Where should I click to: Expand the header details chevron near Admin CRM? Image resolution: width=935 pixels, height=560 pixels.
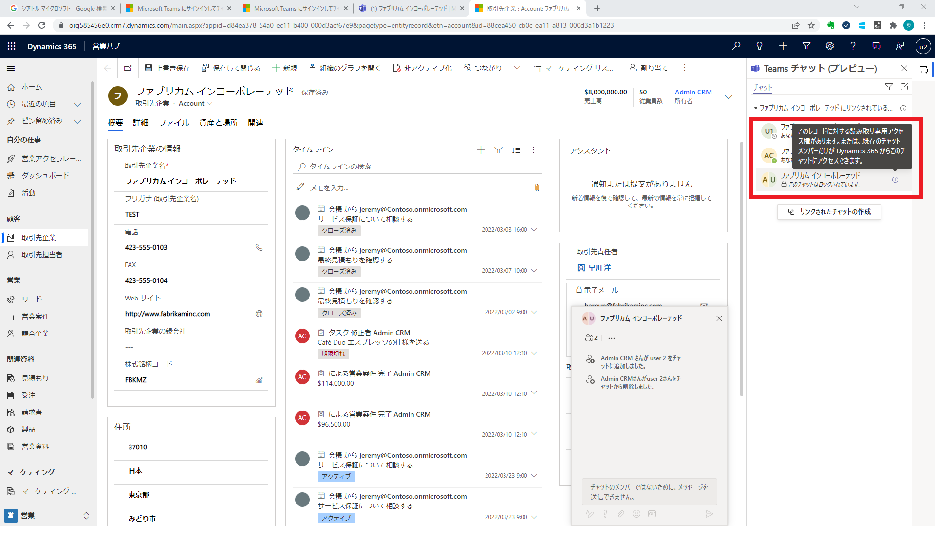729,97
